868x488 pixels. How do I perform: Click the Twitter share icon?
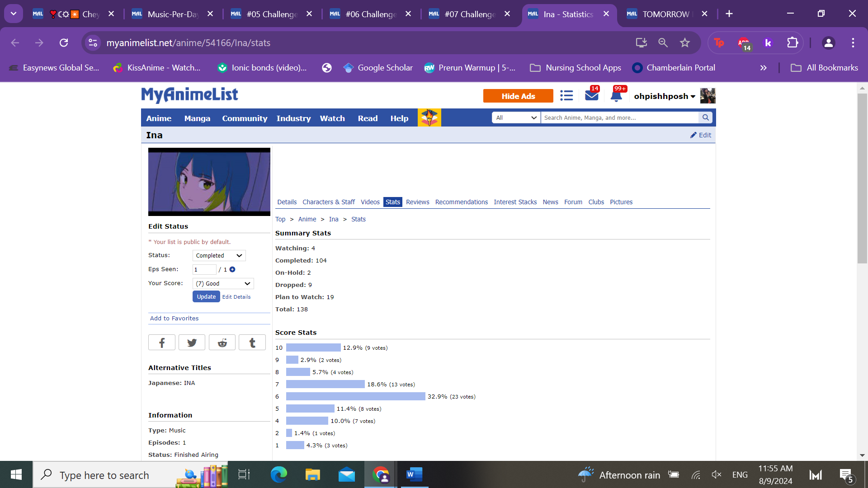coord(192,343)
